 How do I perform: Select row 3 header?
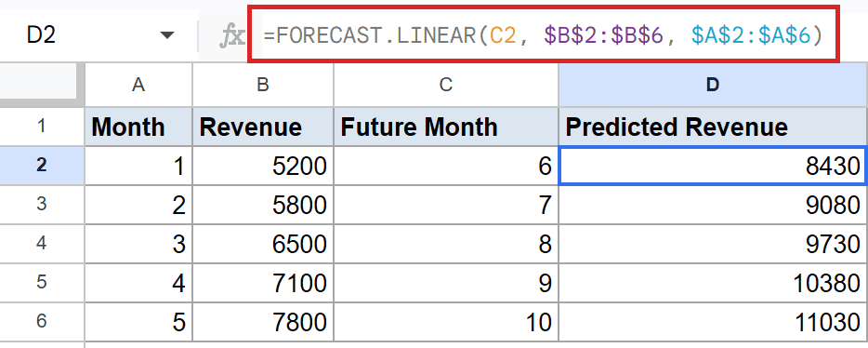click(x=42, y=204)
